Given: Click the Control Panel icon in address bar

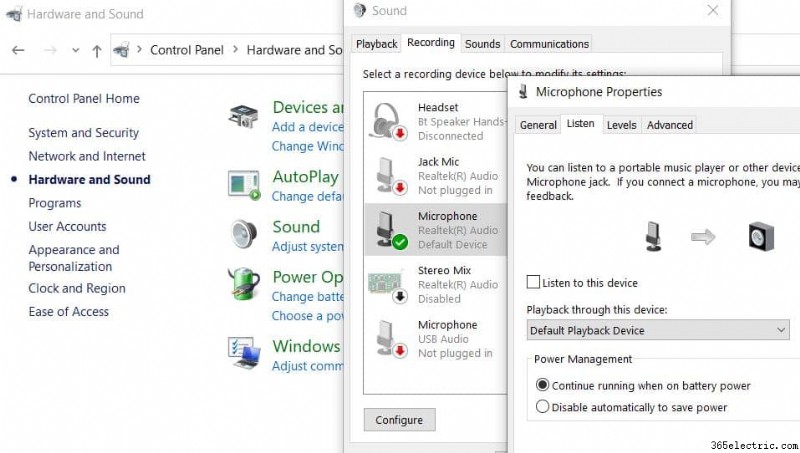Looking at the screenshot, I should pyautogui.click(x=121, y=50).
